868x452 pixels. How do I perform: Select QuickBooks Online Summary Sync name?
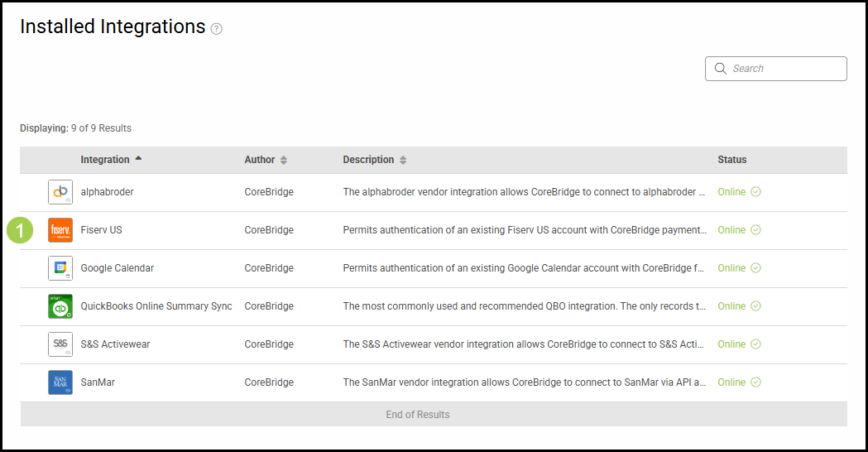tap(156, 306)
